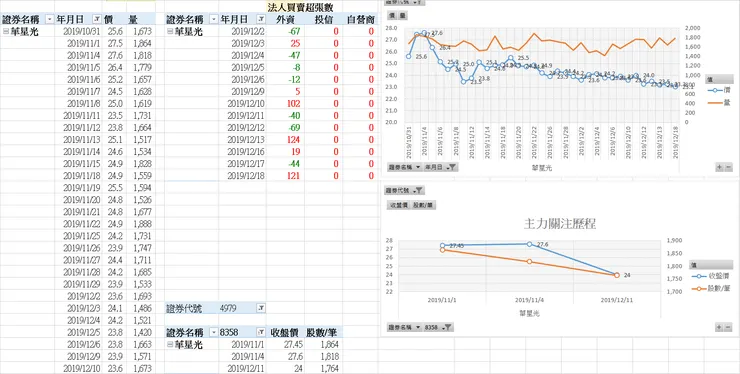Select the 華星光 axis title under top chart
The width and height of the screenshot is (740, 374).
pos(542,167)
